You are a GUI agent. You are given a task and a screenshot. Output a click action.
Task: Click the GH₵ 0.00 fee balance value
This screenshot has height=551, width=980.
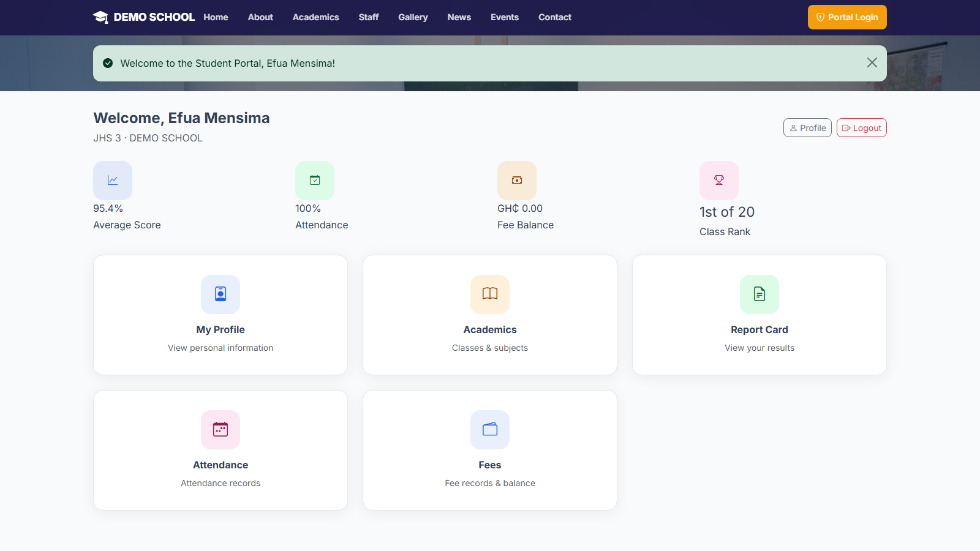[x=520, y=208]
